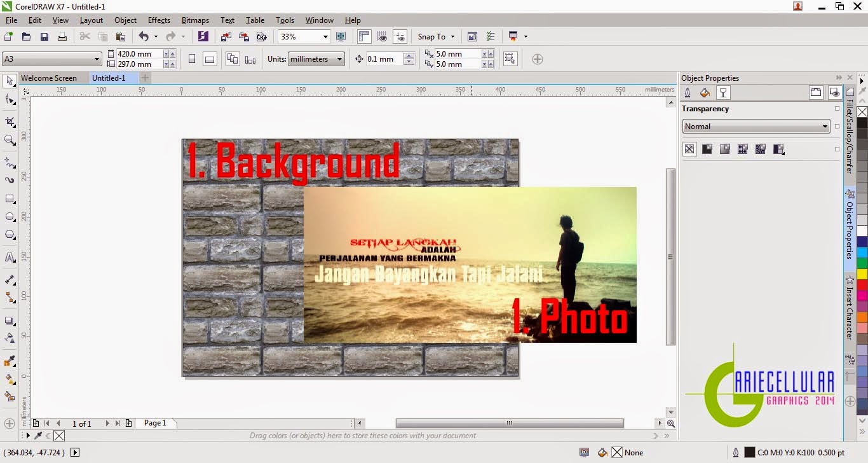Select the Pick tool in the toolbox
868x463 pixels.
pyautogui.click(x=10, y=81)
